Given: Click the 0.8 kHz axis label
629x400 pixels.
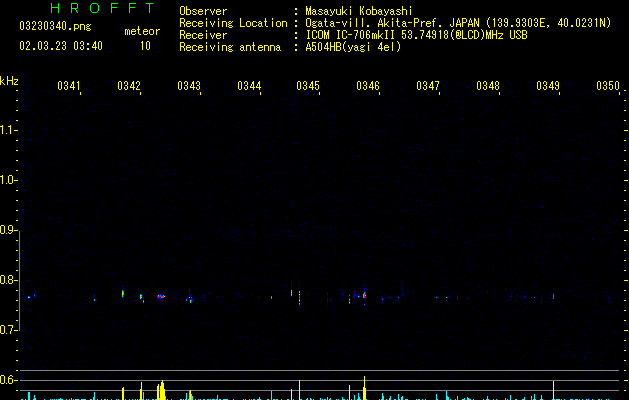Looking at the screenshot, I should pos(8,280).
